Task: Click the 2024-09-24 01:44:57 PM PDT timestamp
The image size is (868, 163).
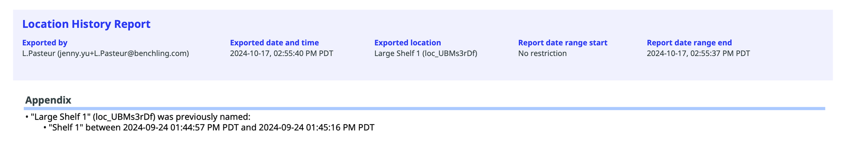Action: tap(181, 128)
